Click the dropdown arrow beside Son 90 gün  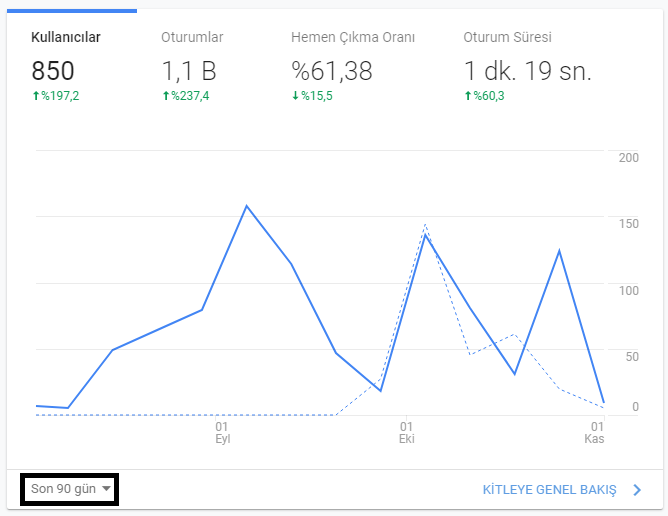tap(106, 489)
